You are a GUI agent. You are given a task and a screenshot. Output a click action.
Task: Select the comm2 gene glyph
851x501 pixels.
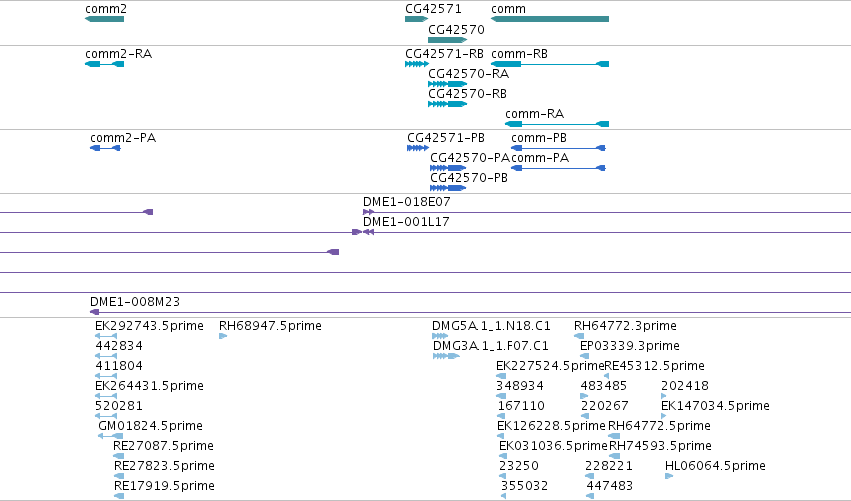(105, 19)
